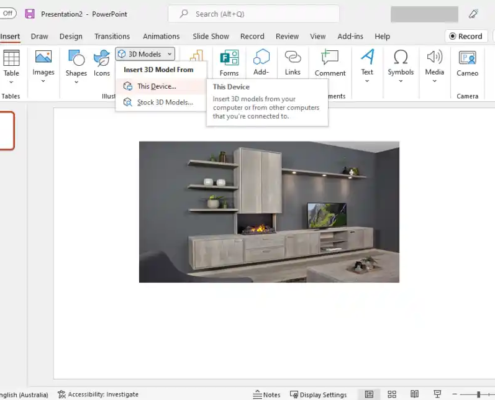Click the Links ribbon icon

293,63
